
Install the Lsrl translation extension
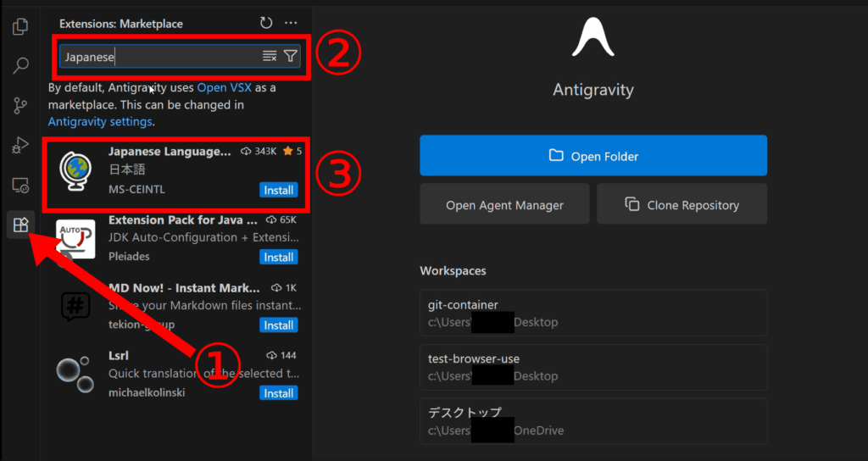pyautogui.click(x=278, y=393)
